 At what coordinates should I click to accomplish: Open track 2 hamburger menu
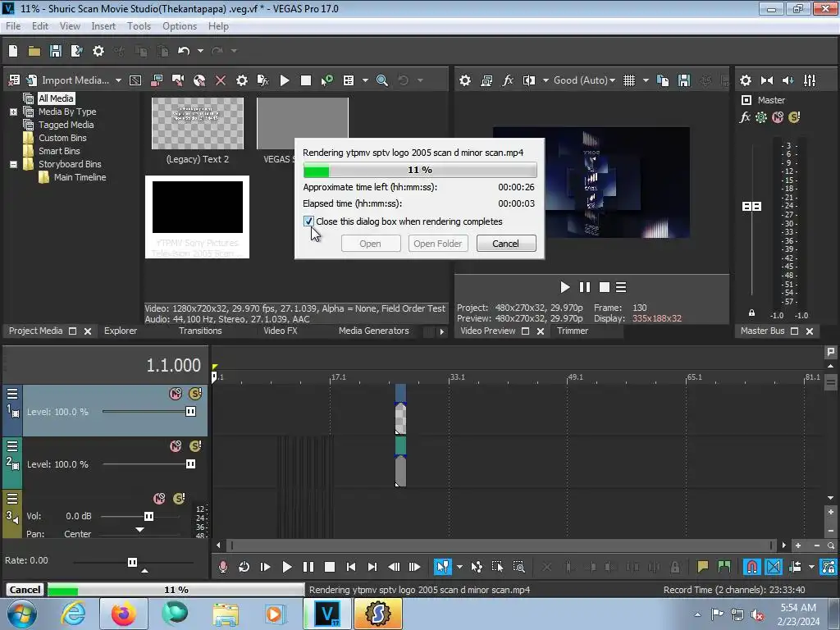click(x=12, y=447)
